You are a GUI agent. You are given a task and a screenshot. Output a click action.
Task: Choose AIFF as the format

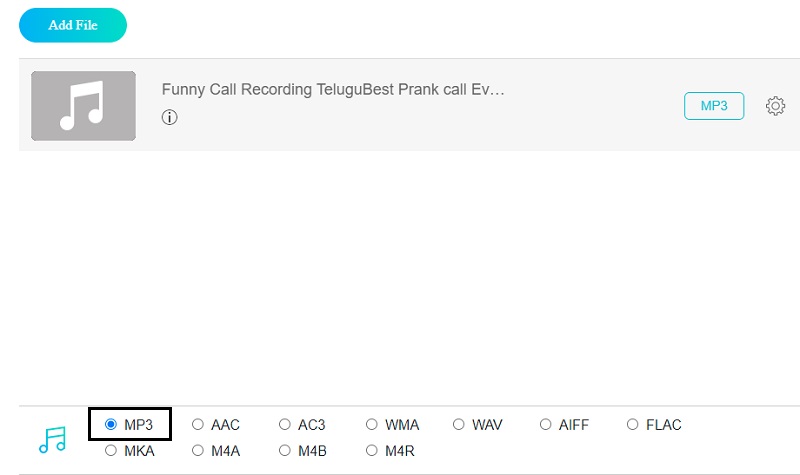pos(546,425)
